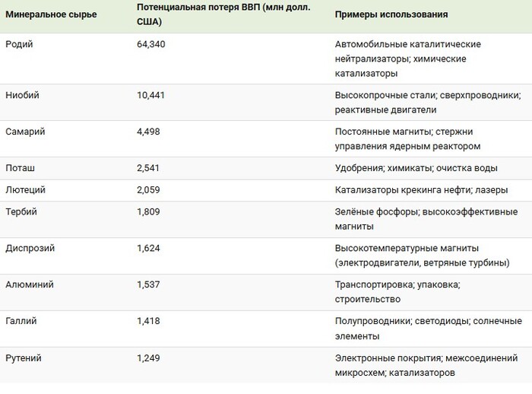Click the "Минеральное сырье" column header
The image size is (532, 394).
51,14
